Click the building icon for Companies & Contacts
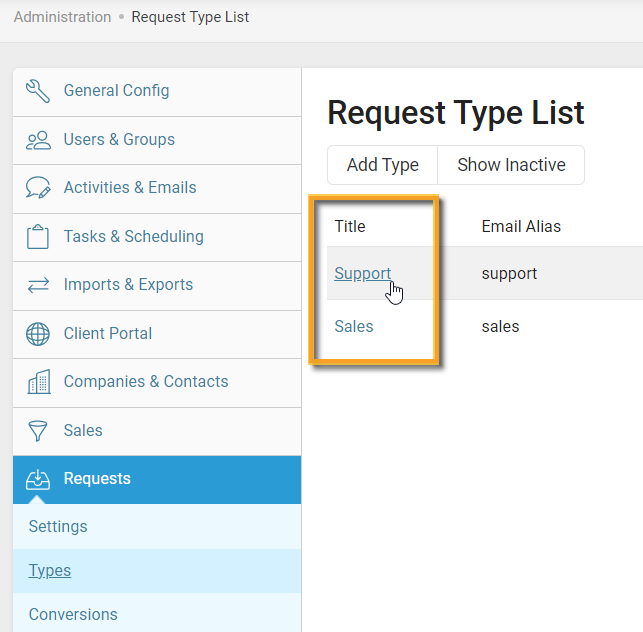 pos(38,382)
